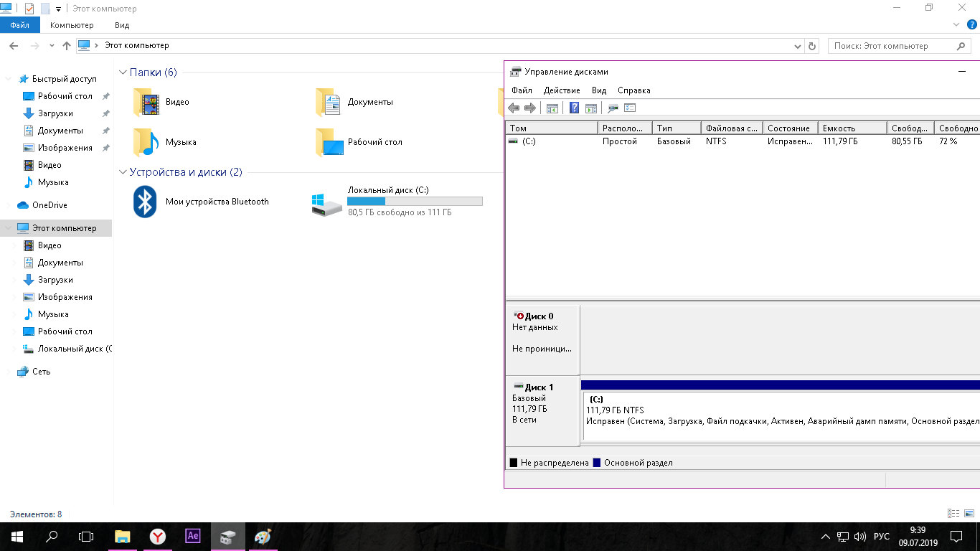The image size is (980, 551).
Task: Refresh the Explorer address bar location
Action: coord(812,46)
